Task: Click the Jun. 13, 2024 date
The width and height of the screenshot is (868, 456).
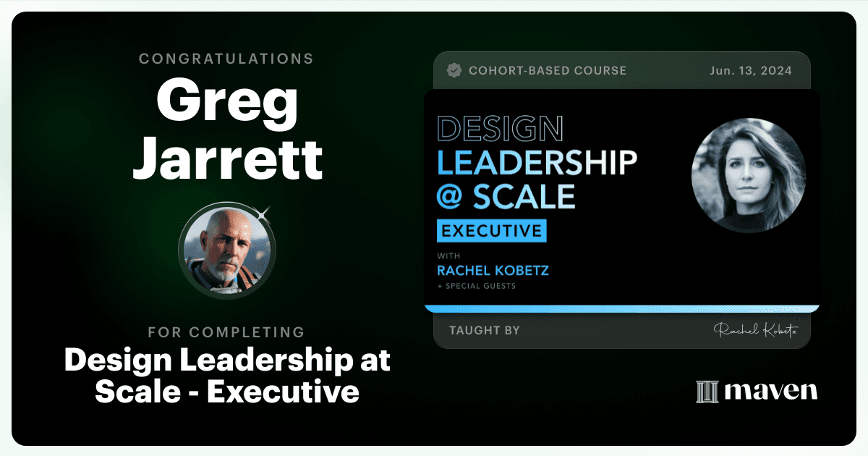Action: coord(751,70)
